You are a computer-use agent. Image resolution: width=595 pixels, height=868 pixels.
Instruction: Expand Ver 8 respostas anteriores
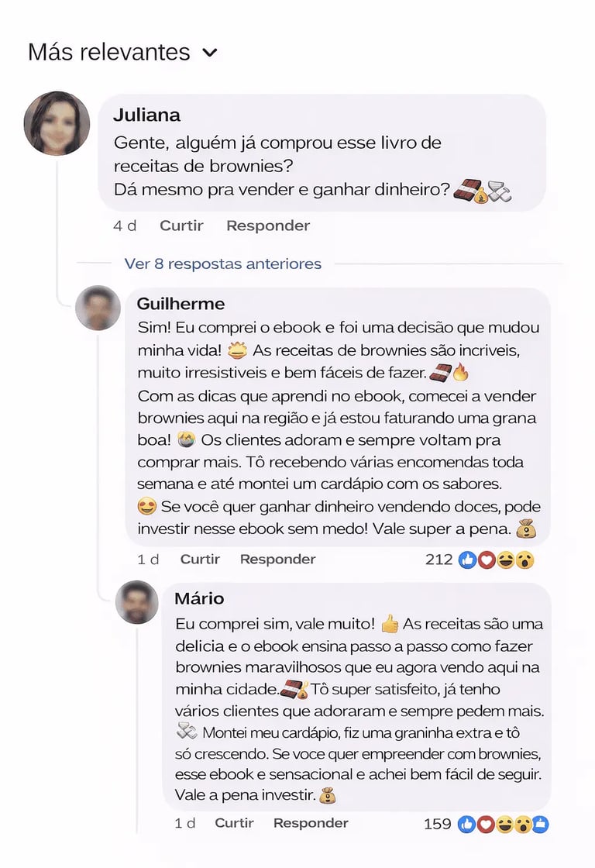pyautogui.click(x=222, y=263)
